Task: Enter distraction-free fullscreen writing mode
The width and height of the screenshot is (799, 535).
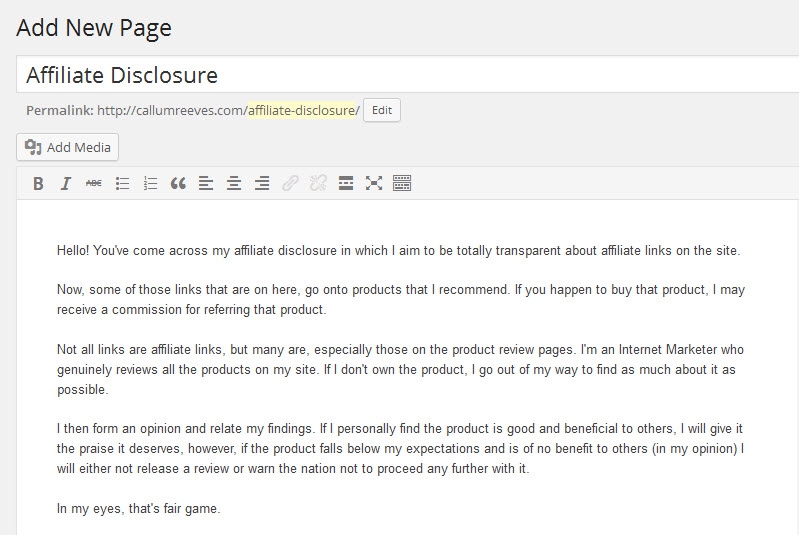Action: [x=374, y=183]
